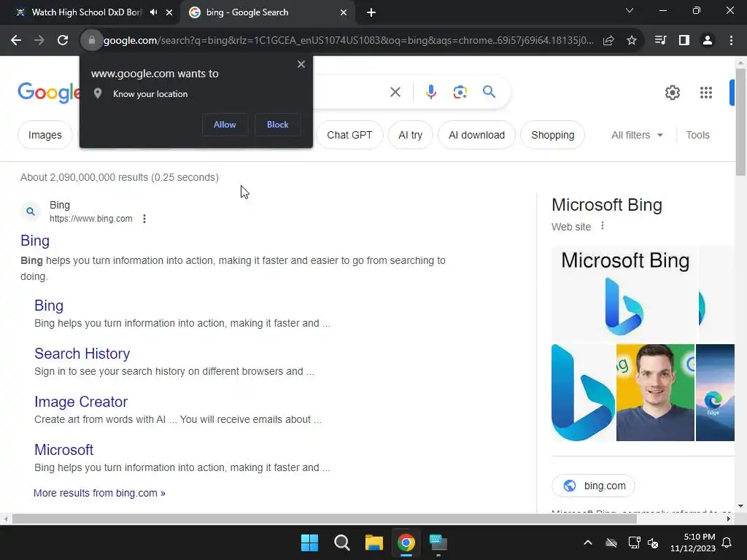Viewport: 747px width, 560px height.
Task: Open the man's face thumbnail
Action: pyautogui.click(x=655, y=392)
